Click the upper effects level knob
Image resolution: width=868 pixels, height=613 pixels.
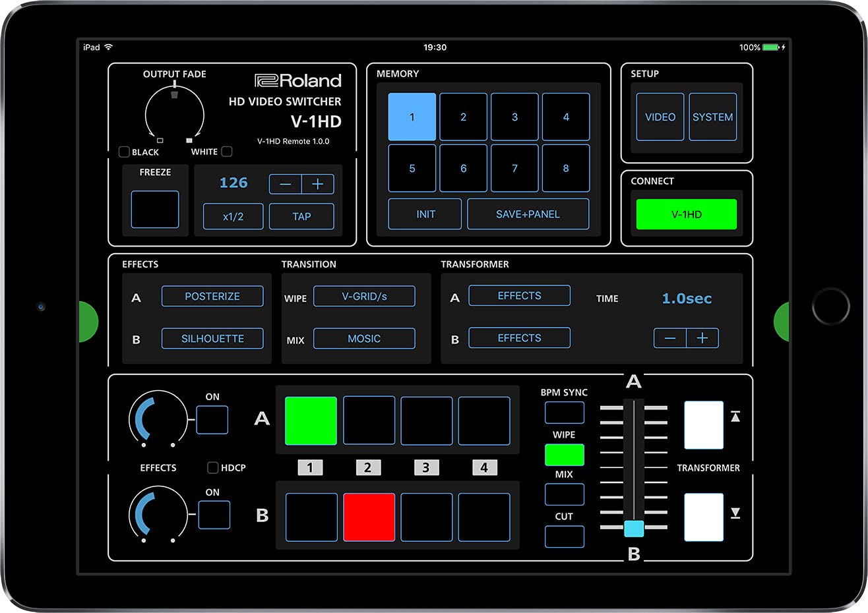point(158,420)
